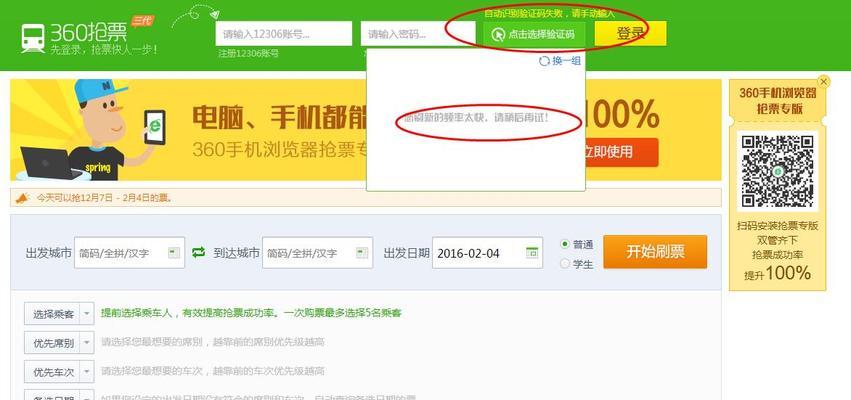The width and height of the screenshot is (851, 400).
Task: Click the yellow 登录 button
Action: [x=631, y=34]
